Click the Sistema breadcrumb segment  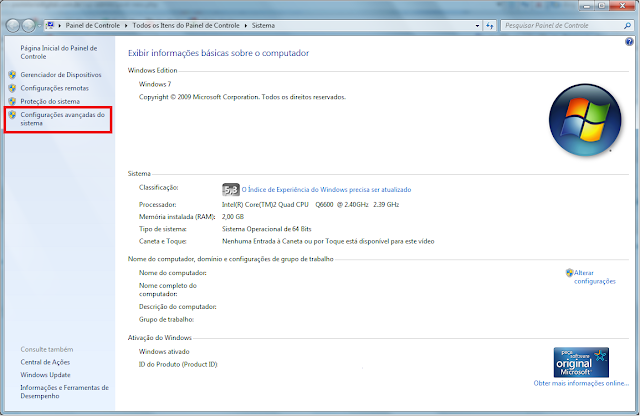pyautogui.click(x=263, y=25)
